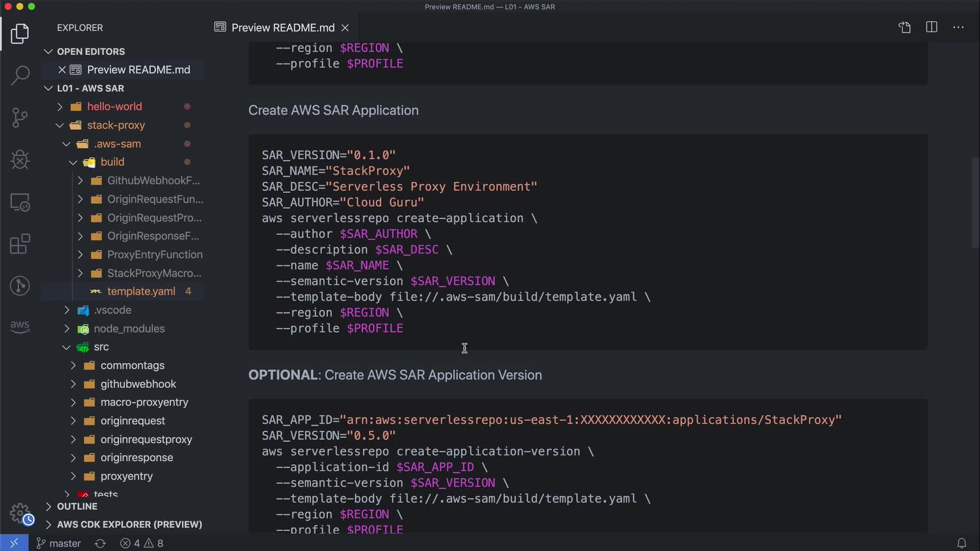Close the Preview README.md tab
980x551 pixels.
[x=345, y=28]
